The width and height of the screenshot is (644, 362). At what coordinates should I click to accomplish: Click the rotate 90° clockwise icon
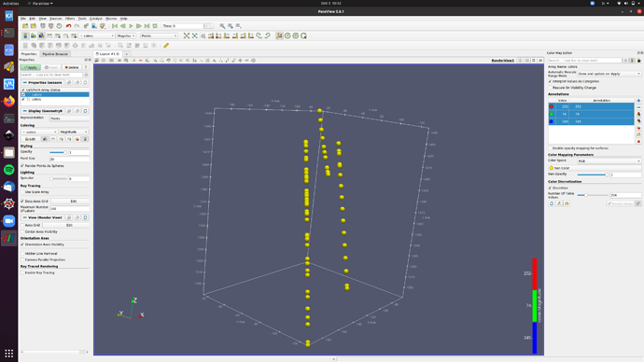(259, 35)
